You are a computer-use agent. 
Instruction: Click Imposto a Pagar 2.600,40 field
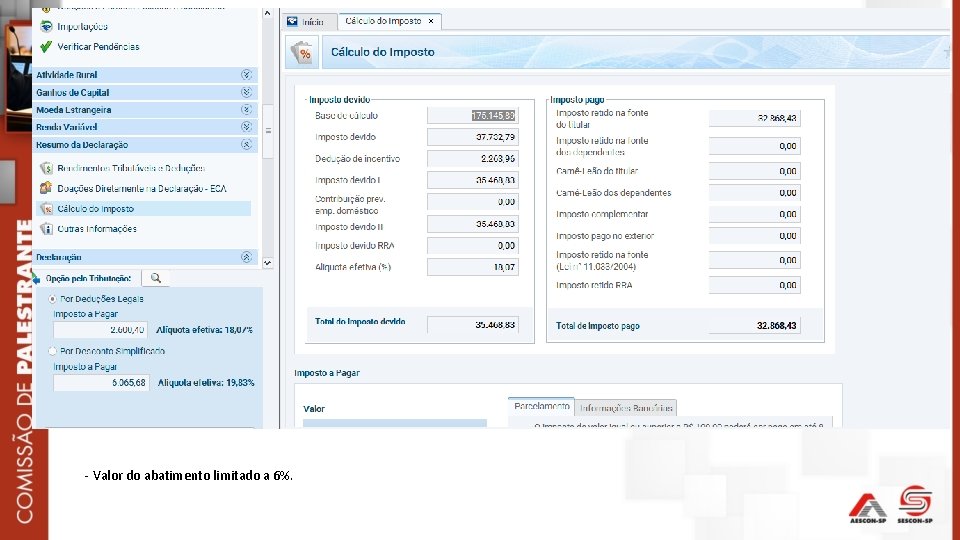click(x=100, y=330)
